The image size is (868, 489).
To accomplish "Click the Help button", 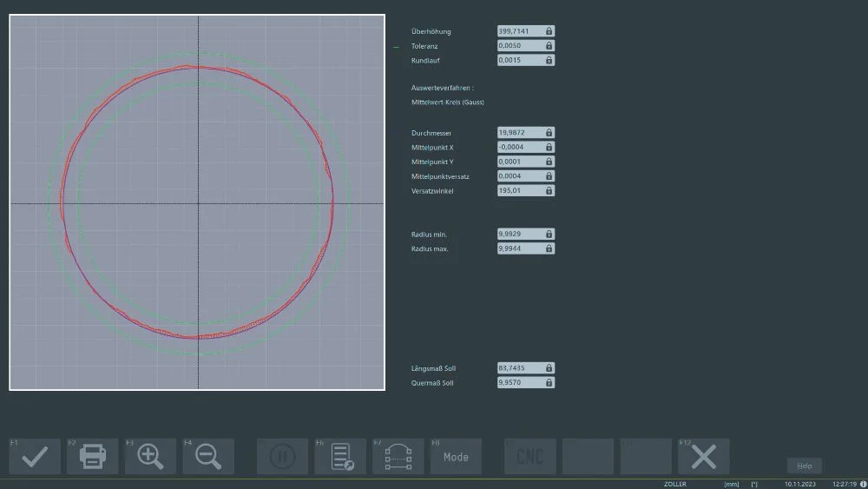I will pyautogui.click(x=804, y=466).
